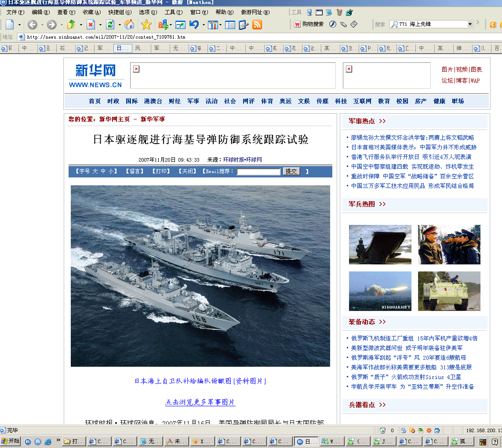Click the shopping cart 购物搜索 icon
This screenshot has width=502, height=448.
[x=297, y=24]
